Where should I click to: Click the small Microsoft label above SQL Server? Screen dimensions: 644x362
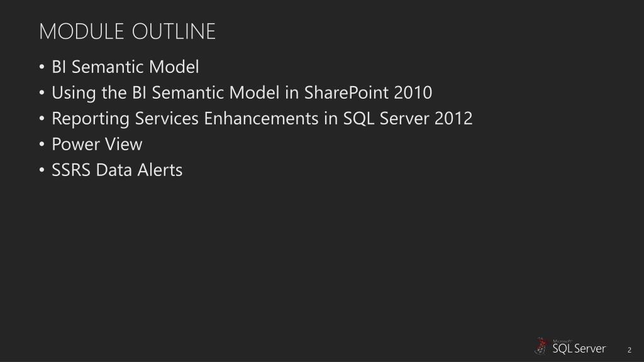tap(562, 341)
